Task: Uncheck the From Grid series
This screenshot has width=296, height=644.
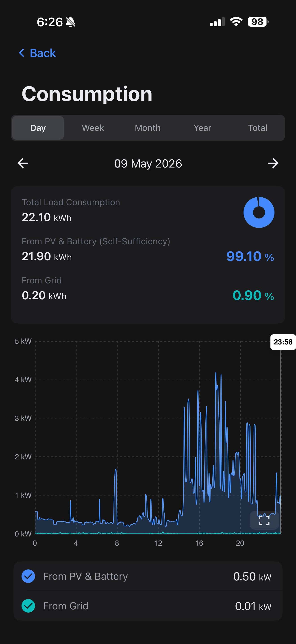Action: [x=28, y=606]
